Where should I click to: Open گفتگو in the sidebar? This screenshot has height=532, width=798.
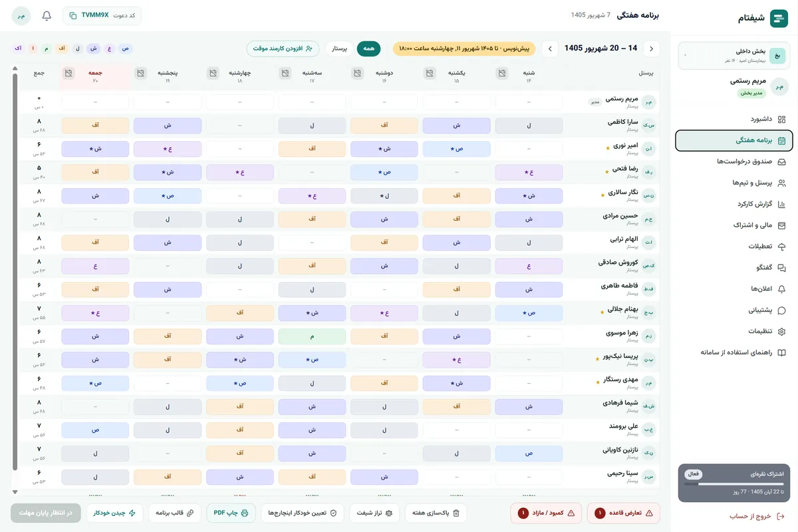[734, 267]
